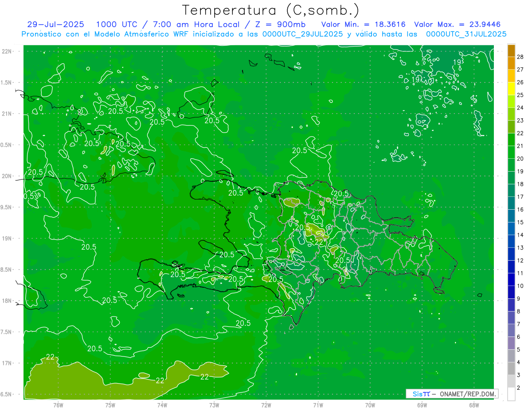Pick the dark blue colorbar swatch between 10 and 11
The width and height of the screenshot is (532, 411).
(511, 280)
